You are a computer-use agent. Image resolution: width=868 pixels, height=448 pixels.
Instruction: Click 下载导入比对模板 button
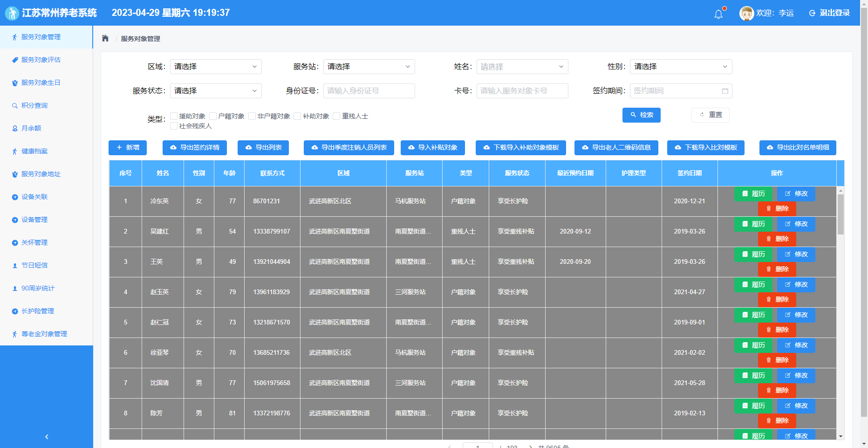706,148
